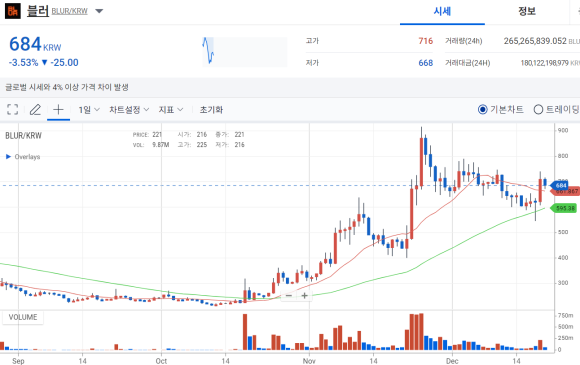Click the BLUR coin logo icon
The image size is (580, 365).
13,11
